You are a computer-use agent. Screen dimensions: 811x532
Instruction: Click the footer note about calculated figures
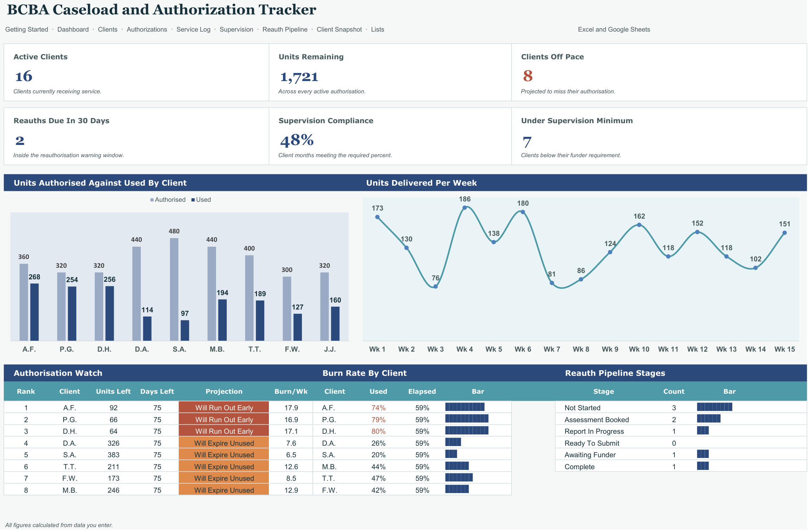[x=59, y=525]
